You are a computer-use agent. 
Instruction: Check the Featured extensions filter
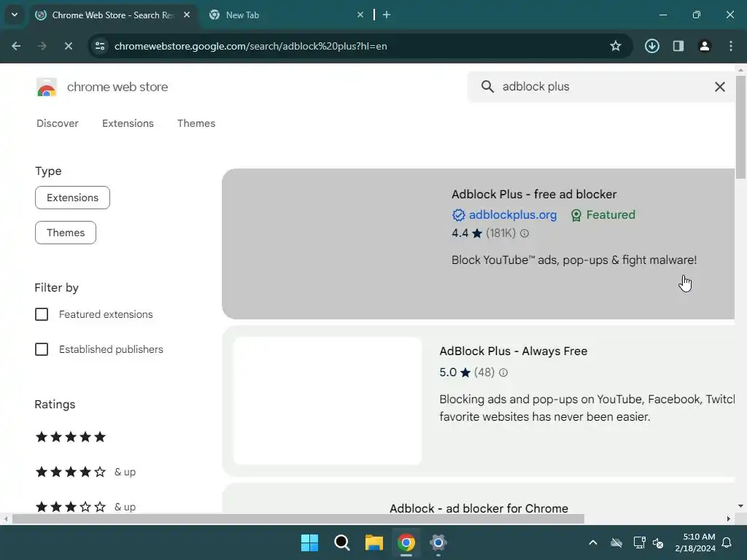42,314
